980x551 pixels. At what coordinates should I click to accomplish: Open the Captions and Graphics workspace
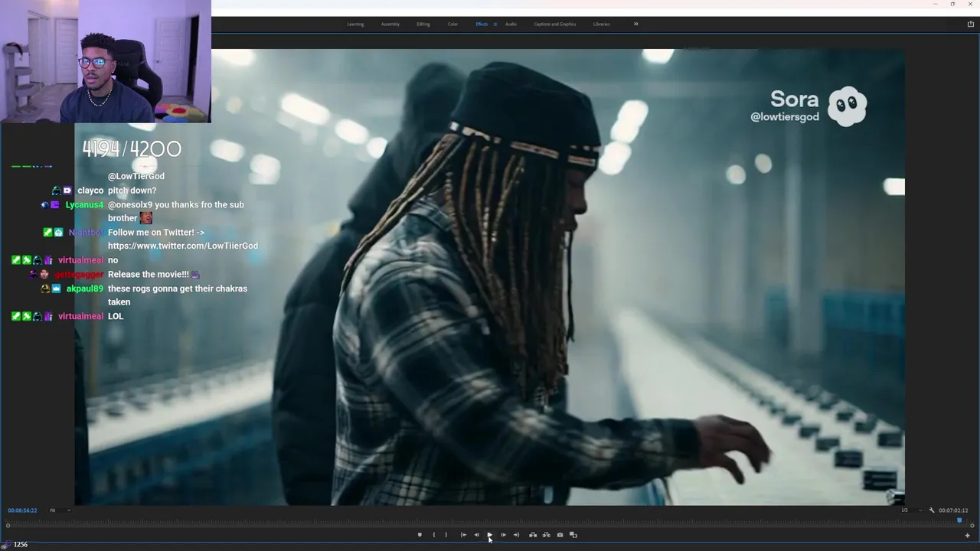pyautogui.click(x=555, y=24)
